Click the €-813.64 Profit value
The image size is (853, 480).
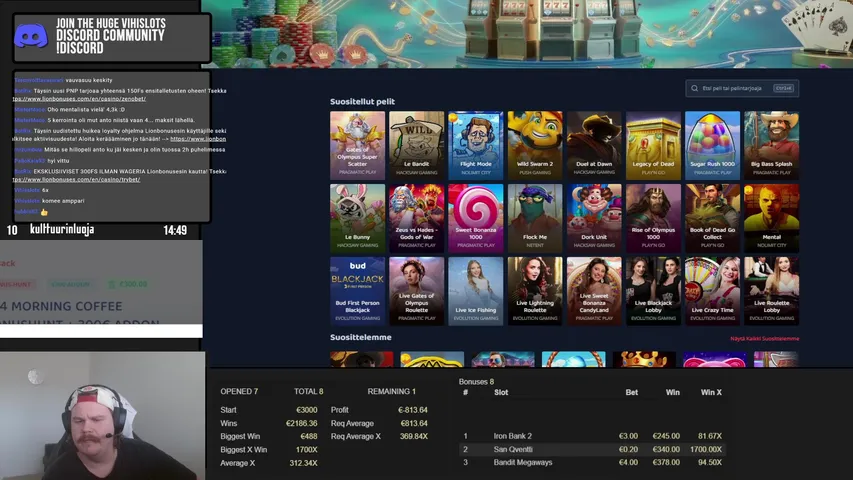point(412,410)
